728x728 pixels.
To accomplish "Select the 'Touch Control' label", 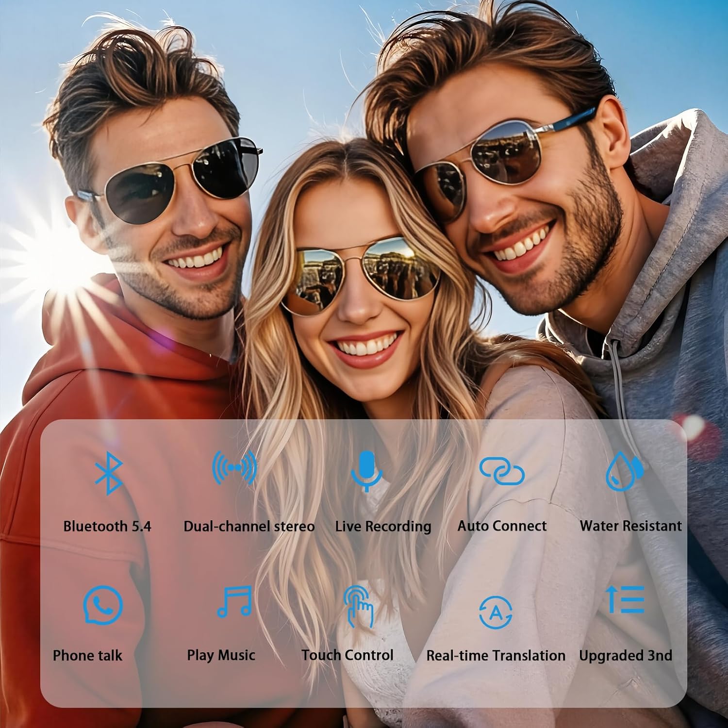I will tap(347, 655).
